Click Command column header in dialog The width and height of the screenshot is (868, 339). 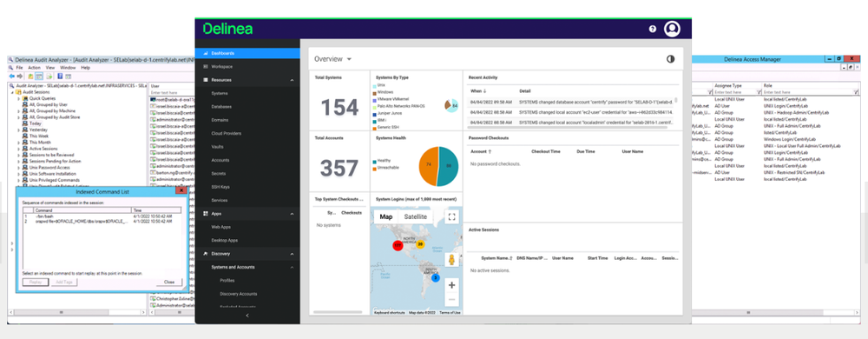click(82, 210)
